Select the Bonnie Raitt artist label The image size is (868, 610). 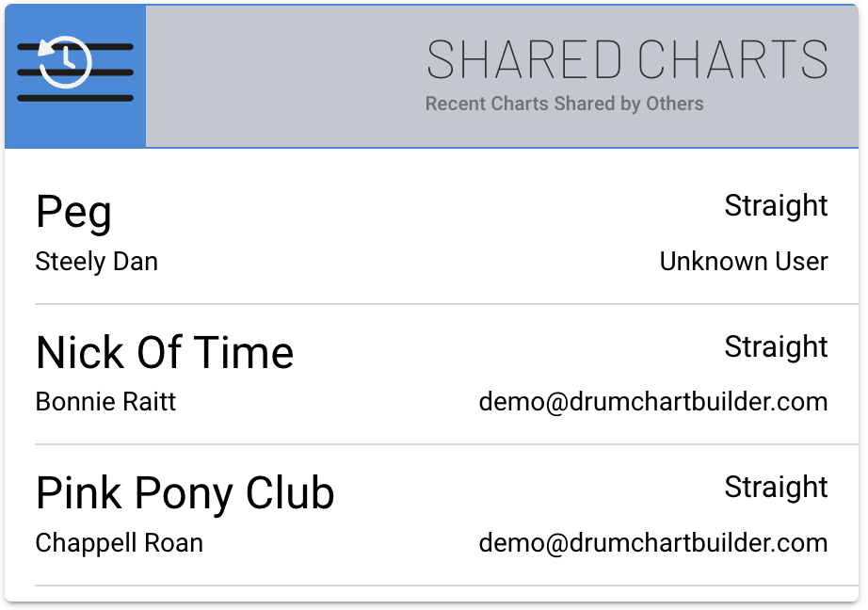105,403
